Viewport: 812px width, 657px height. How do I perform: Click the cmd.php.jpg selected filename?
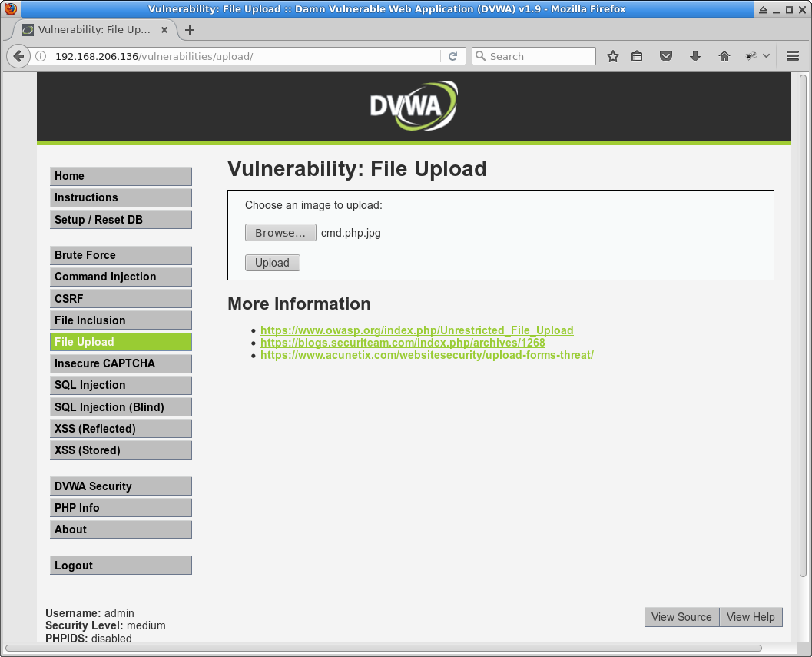(x=350, y=233)
